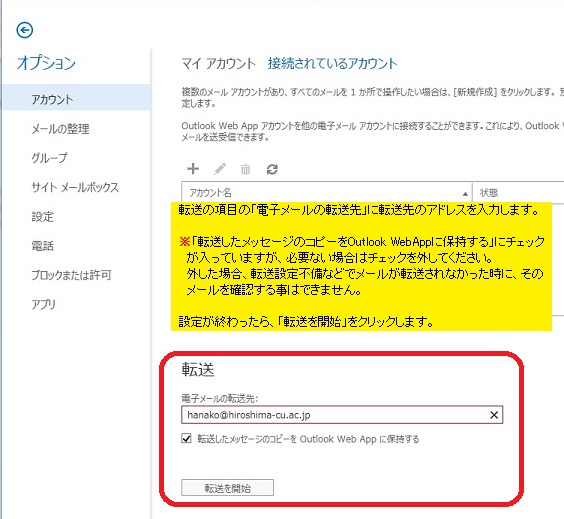Sort by the アカウント名 column arrow
This screenshot has height=519, width=564.
coord(465,194)
